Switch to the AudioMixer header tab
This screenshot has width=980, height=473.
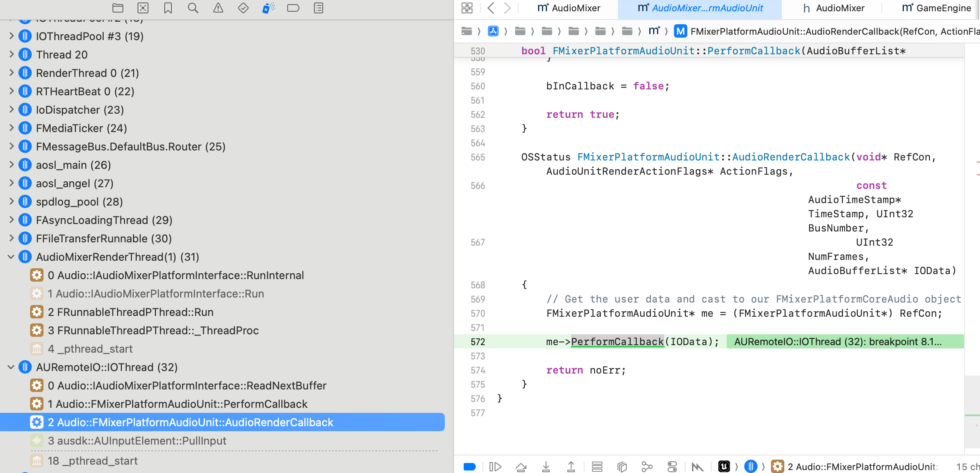click(x=833, y=8)
